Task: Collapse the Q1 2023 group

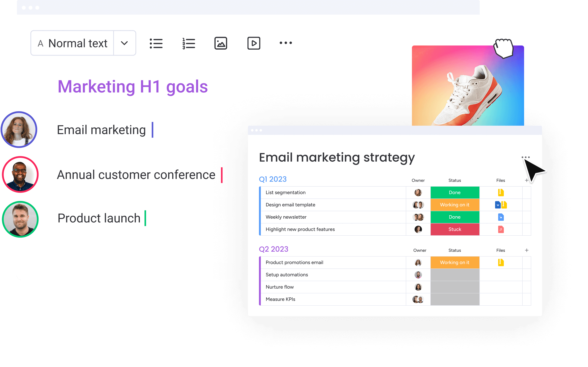Action: (x=273, y=179)
